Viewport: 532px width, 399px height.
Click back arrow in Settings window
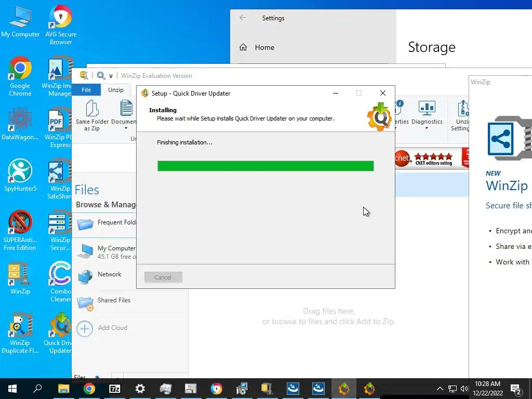242,18
